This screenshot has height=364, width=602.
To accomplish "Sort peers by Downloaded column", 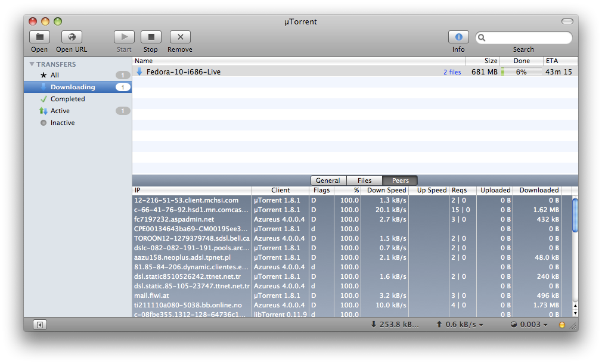I will (537, 190).
